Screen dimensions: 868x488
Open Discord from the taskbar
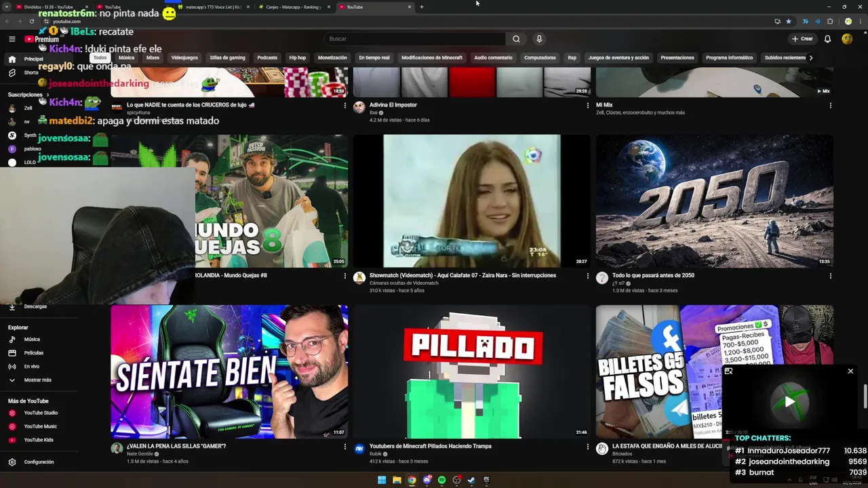pos(427,480)
